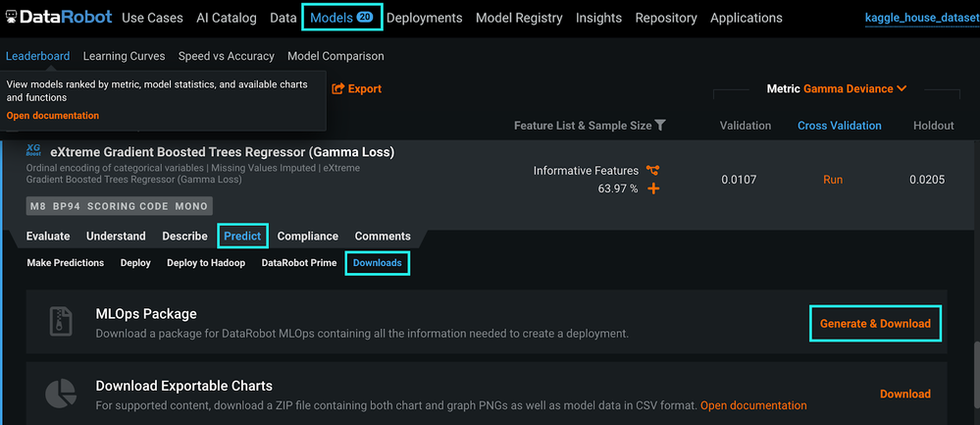Open the Describe model tab
The height and width of the screenshot is (425, 980).
184,237
